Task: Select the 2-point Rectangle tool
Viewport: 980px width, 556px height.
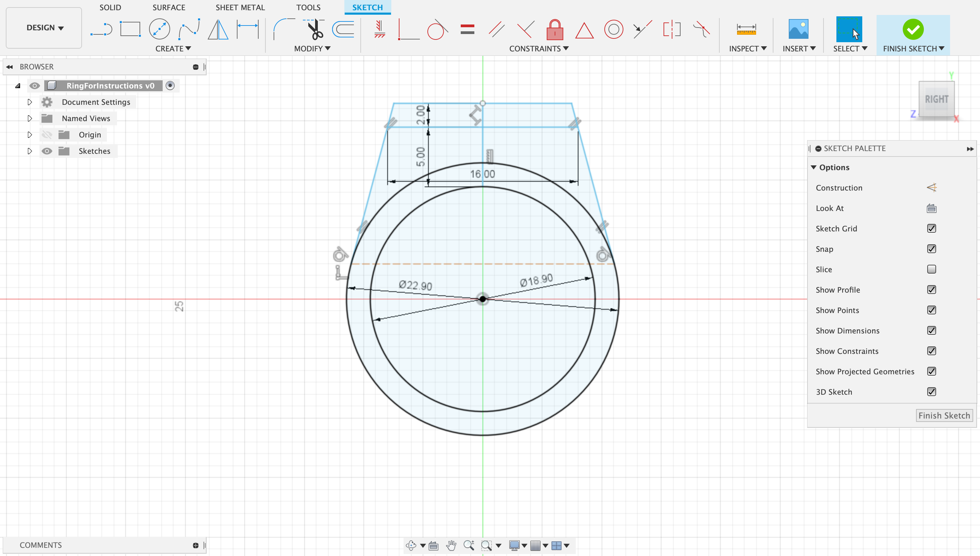Action: click(130, 29)
